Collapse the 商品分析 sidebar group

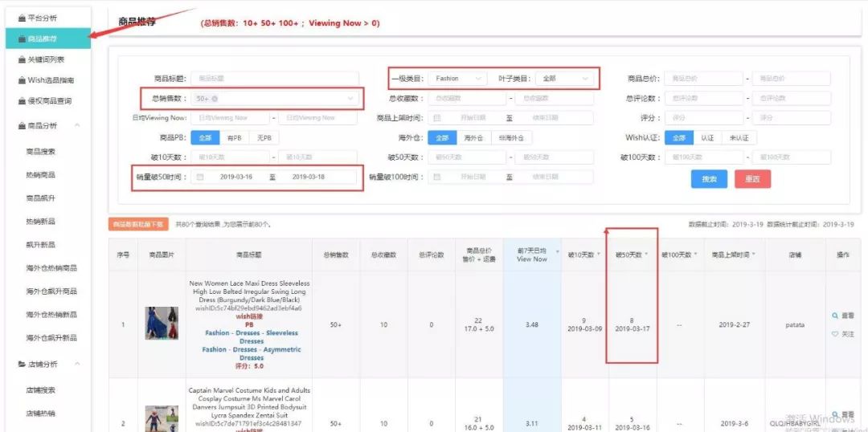pos(77,125)
